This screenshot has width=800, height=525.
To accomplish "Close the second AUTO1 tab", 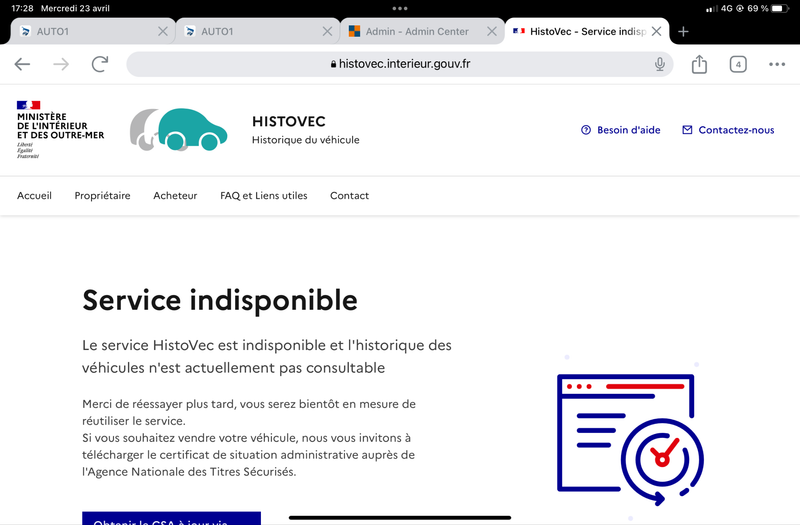I will click(x=328, y=32).
